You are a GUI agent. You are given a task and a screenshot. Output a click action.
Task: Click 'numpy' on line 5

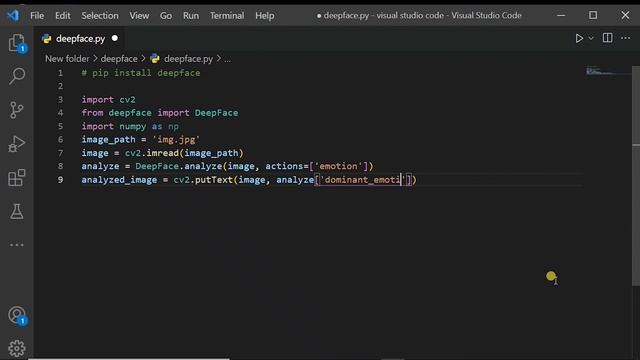coord(132,127)
